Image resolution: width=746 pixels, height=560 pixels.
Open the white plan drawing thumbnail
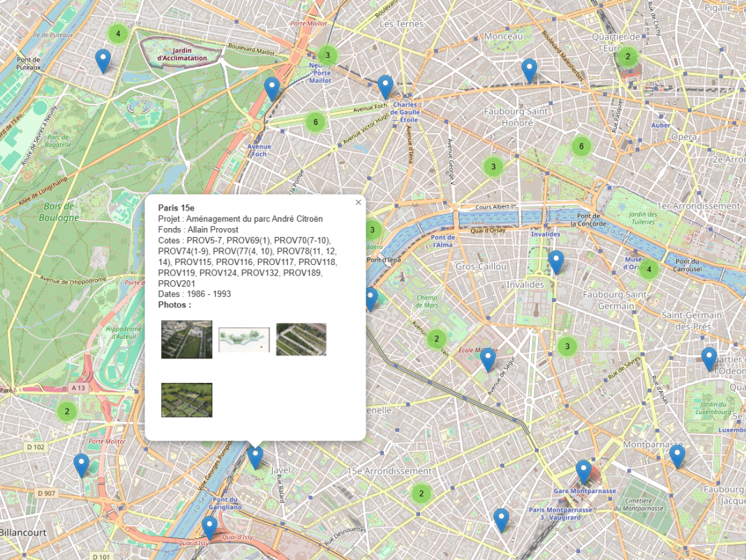point(244,339)
